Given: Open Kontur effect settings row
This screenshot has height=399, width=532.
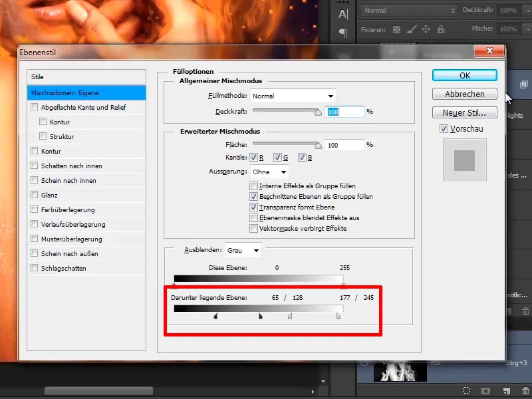Looking at the screenshot, I should coord(86,151).
